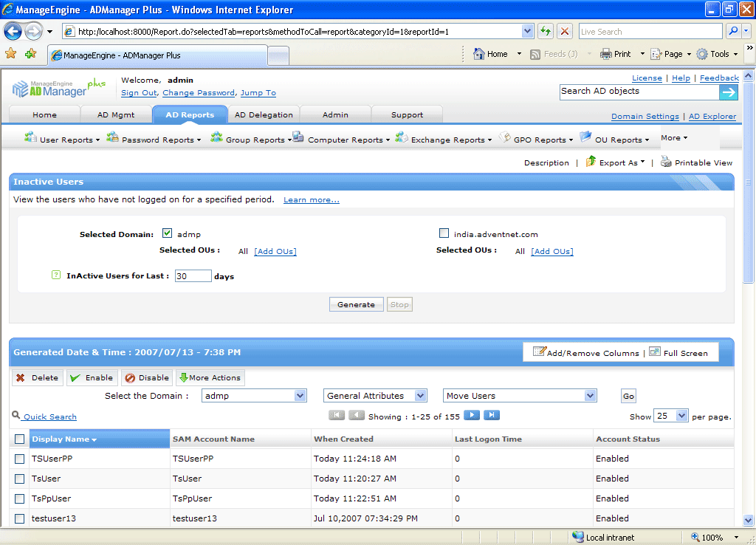Go to next page of results
Viewport: 756px width, 545px height.
tap(472, 415)
